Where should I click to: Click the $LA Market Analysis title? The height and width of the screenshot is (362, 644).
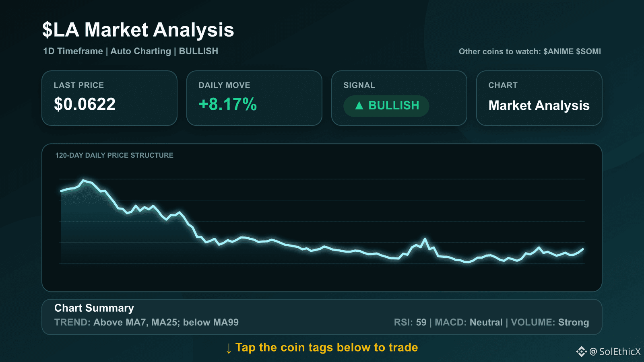138,30
